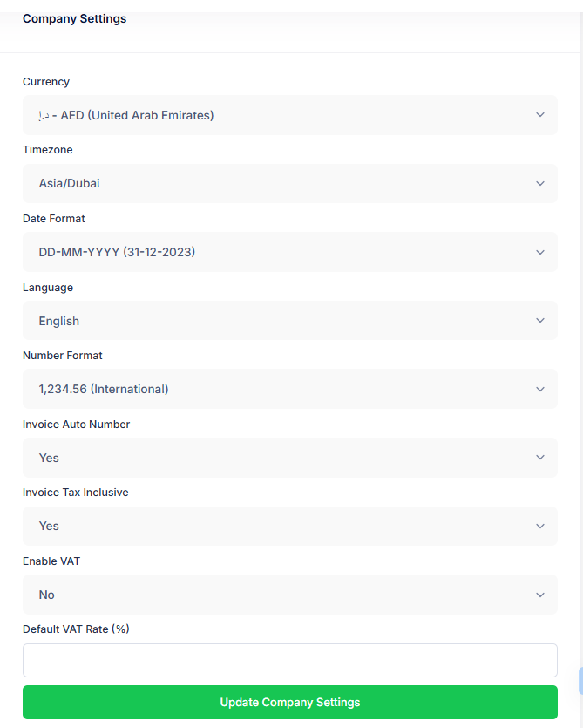Click the Company Settings heading
The height and width of the screenshot is (728, 583).
coord(74,18)
